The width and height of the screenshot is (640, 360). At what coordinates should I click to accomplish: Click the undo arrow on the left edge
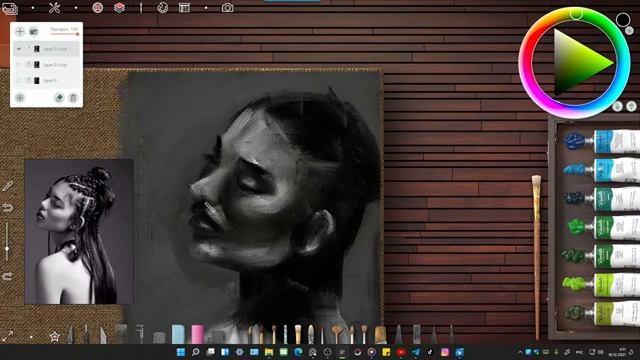(7, 208)
